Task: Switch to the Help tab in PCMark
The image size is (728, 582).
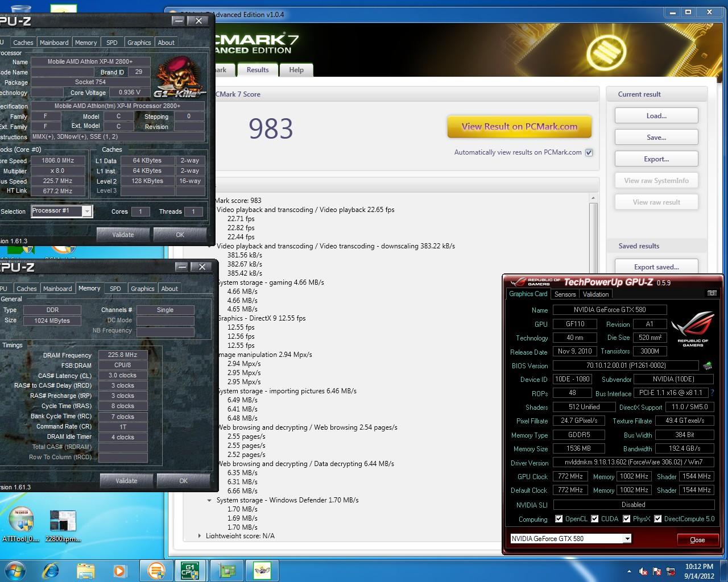Action: pyautogui.click(x=296, y=70)
